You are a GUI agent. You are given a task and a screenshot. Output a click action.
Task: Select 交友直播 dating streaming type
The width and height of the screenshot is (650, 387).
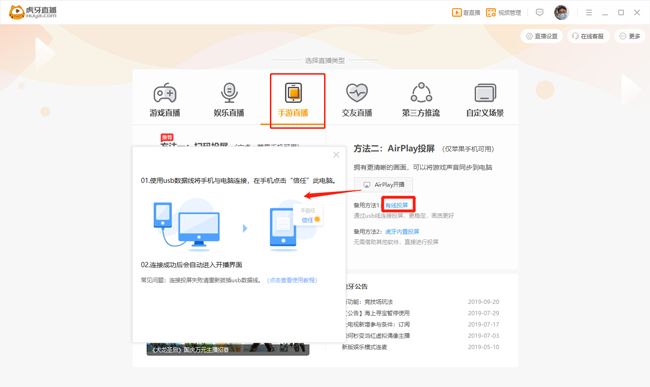[x=357, y=100]
